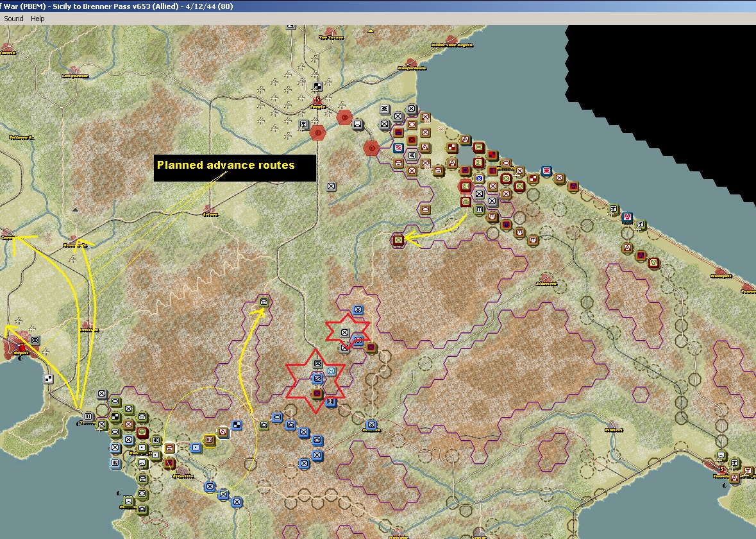
Task: Select the olive mountain counter left of the blue line
Action: coord(264,425)
